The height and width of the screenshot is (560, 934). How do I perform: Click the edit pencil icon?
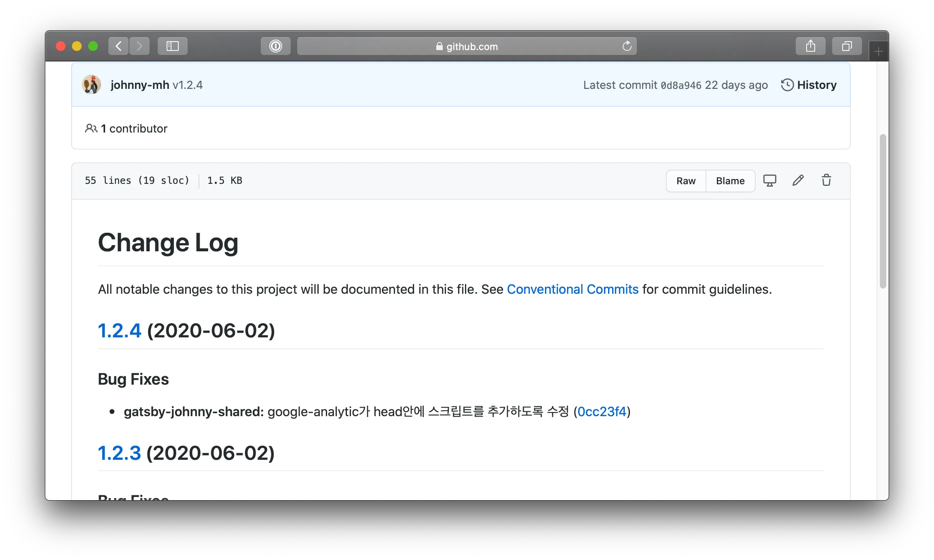pyautogui.click(x=798, y=181)
